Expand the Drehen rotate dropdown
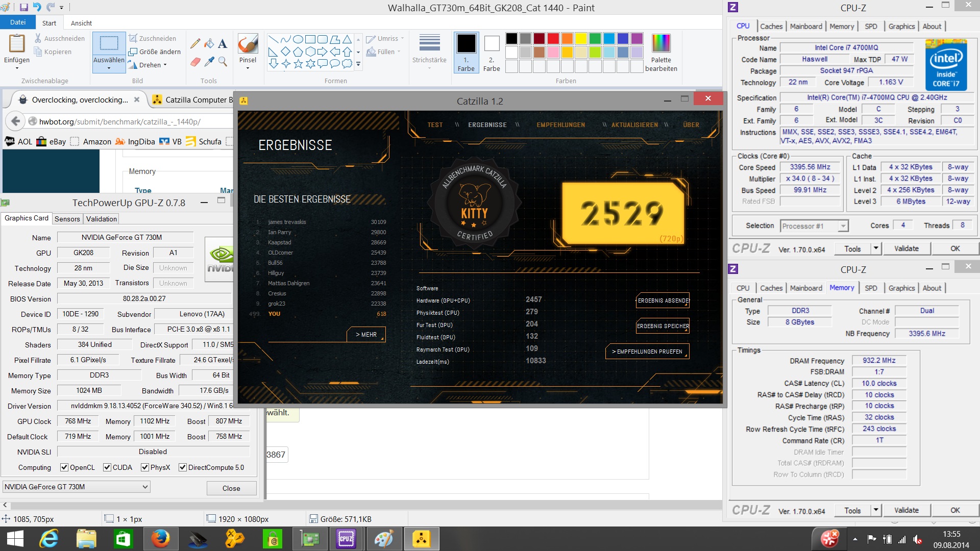 tap(165, 65)
